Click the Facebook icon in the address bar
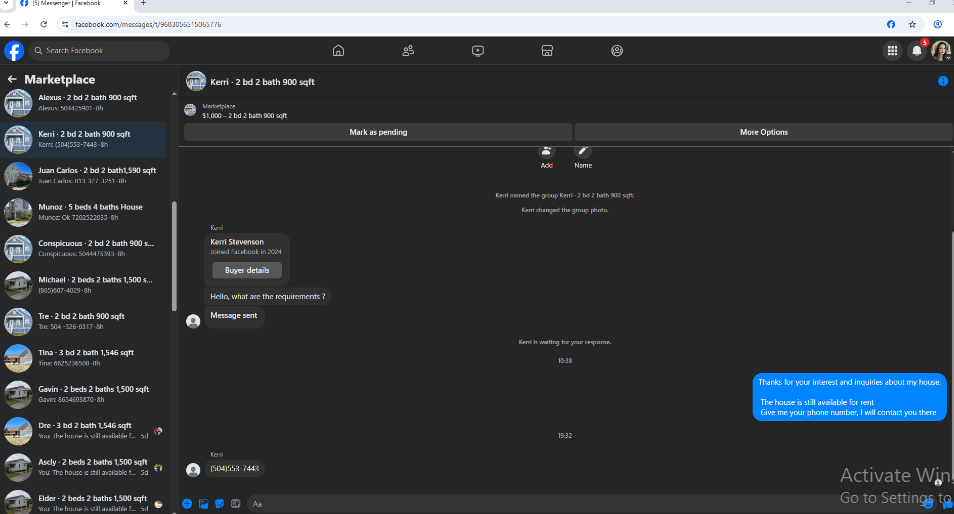954x514 pixels. pyautogui.click(x=891, y=24)
